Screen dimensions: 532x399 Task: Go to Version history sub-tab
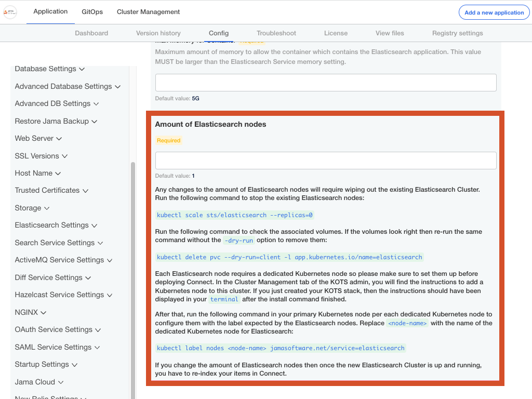(x=158, y=33)
